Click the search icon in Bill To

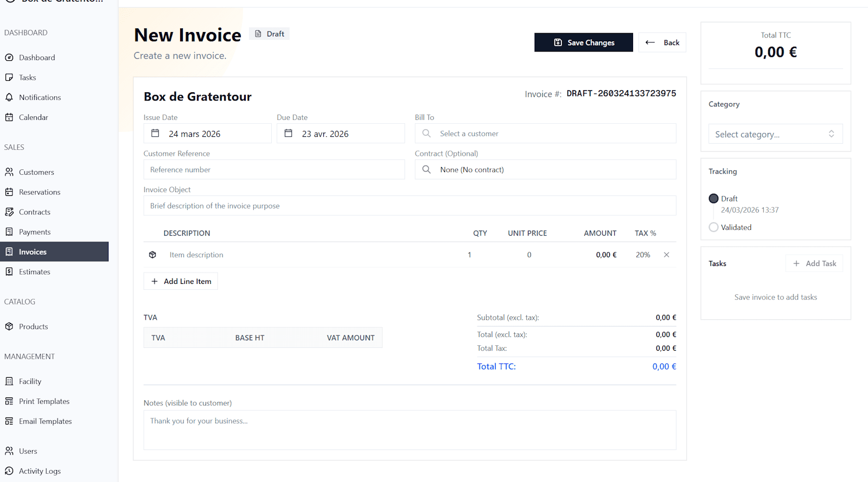point(426,134)
